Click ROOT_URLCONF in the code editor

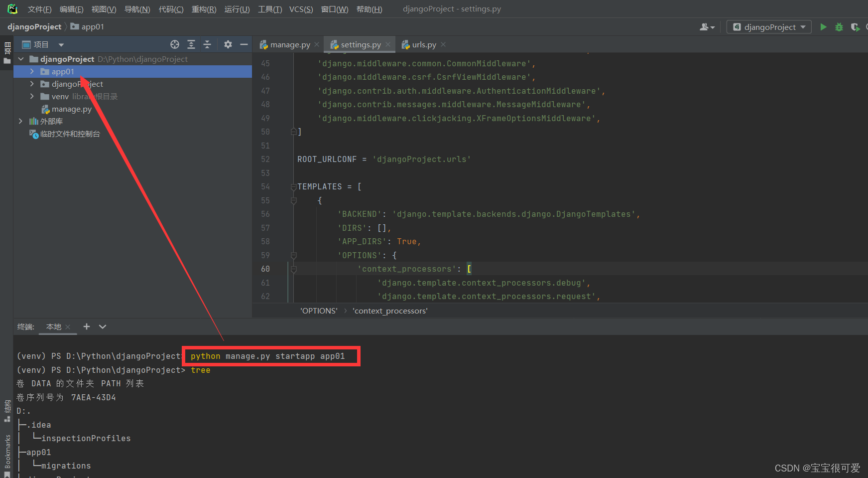(x=327, y=159)
